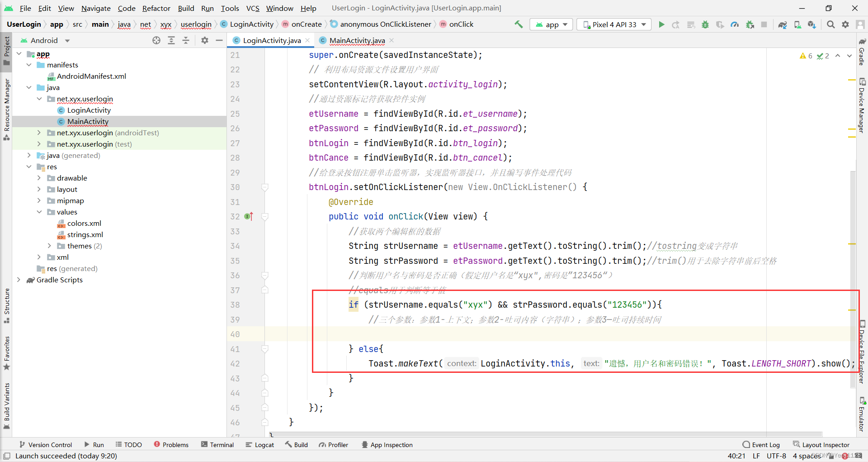Screen dimensions: 868x462
Task: Click Select Opened File target icon
Action: [x=156, y=40]
